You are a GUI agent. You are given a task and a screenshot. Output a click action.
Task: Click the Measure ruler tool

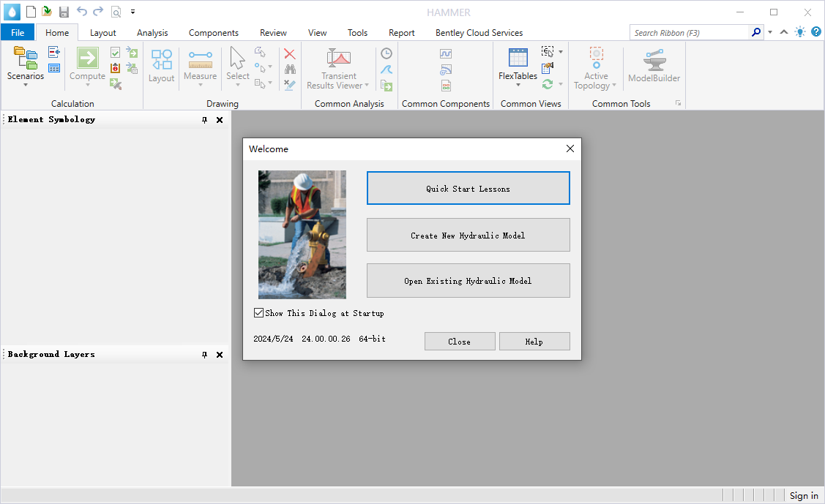(200, 59)
